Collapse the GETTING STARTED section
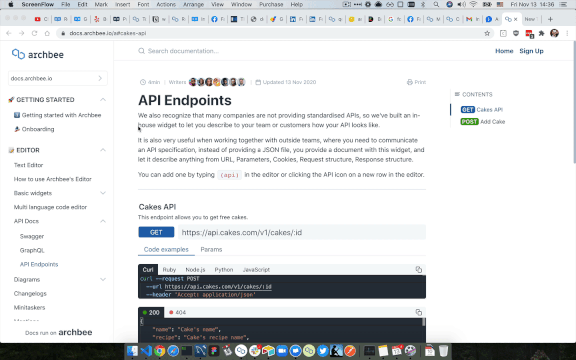 (x=103, y=100)
